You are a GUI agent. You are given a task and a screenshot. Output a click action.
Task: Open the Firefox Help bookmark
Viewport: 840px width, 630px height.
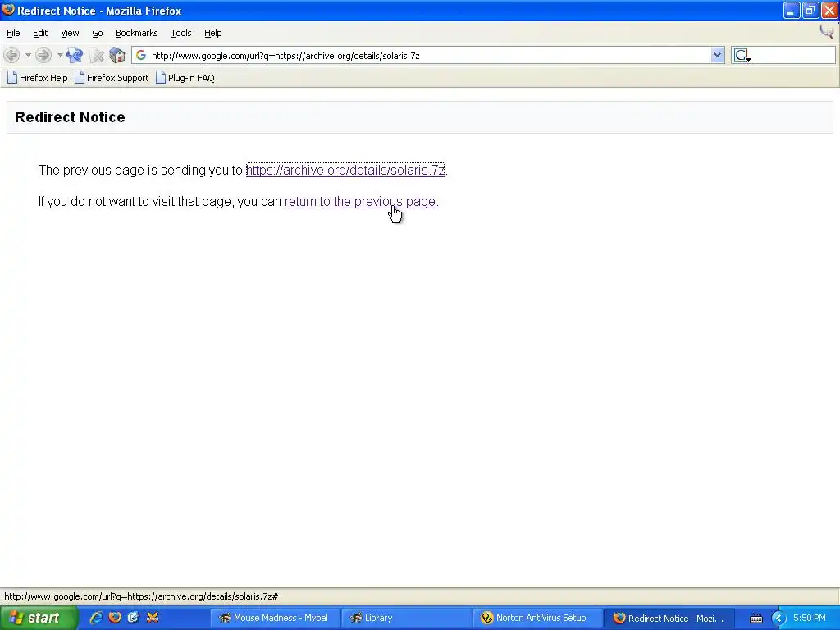pos(38,78)
